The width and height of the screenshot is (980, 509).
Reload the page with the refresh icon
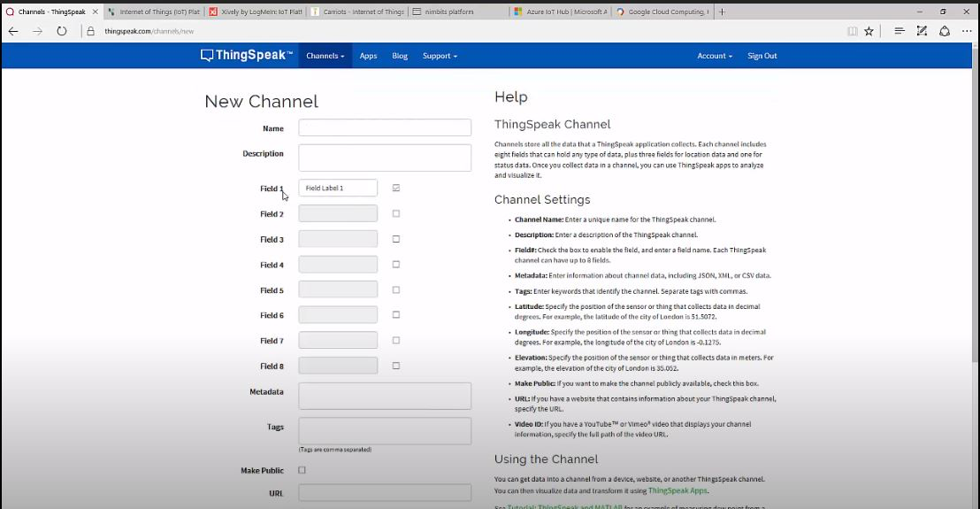pyautogui.click(x=61, y=31)
